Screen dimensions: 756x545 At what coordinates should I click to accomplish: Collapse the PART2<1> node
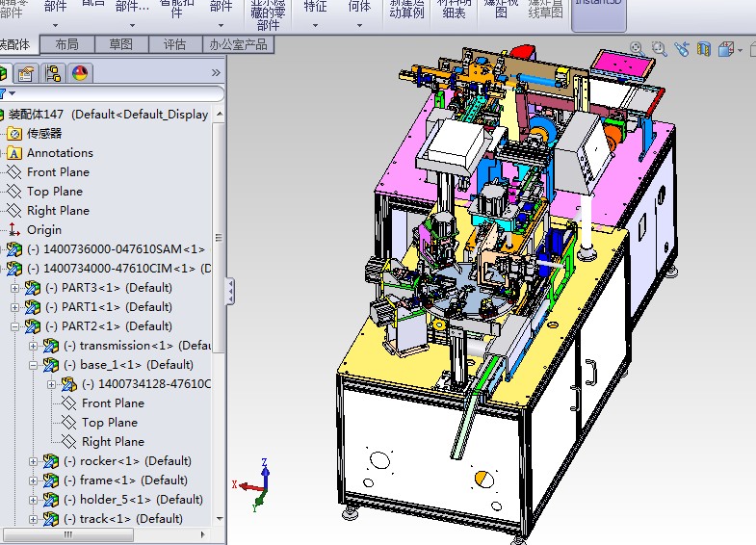point(15,326)
